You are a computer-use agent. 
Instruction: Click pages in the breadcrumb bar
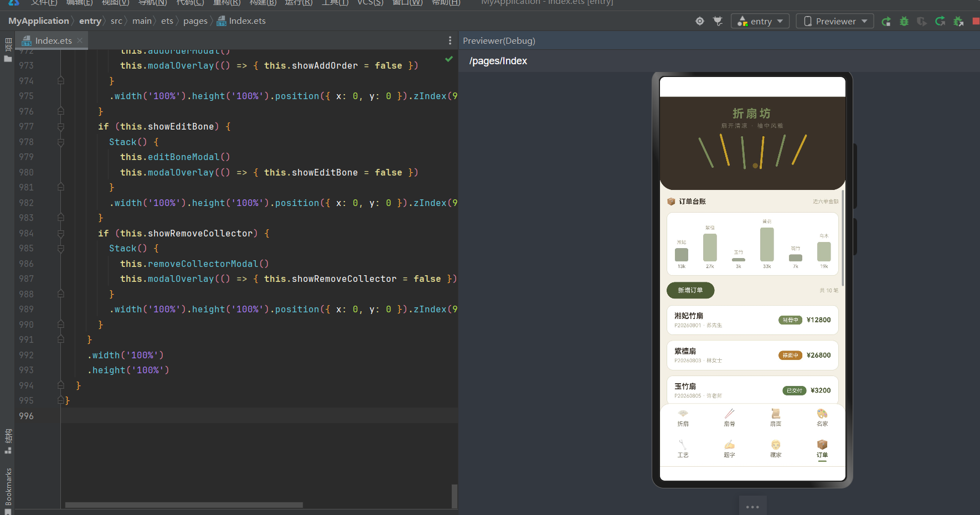click(195, 21)
